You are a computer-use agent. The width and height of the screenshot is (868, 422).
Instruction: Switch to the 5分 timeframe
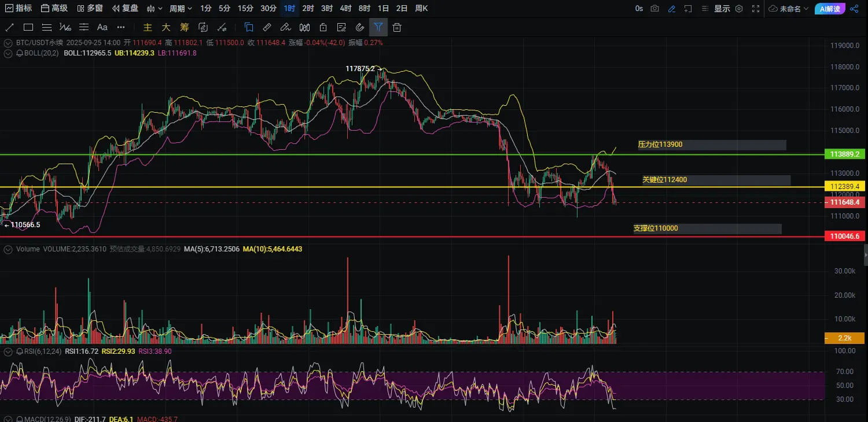click(x=225, y=8)
